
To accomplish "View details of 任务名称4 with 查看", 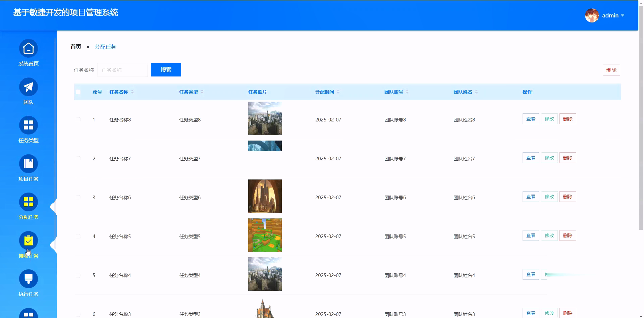I will point(531,274).
